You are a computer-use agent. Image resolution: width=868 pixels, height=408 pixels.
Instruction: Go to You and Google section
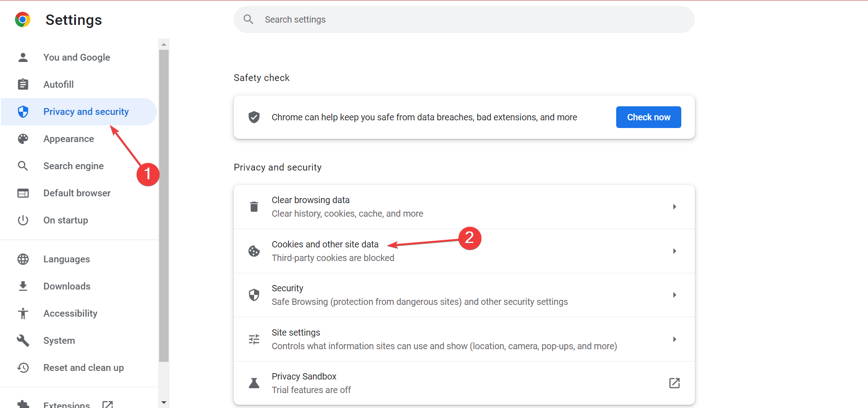tap(77, 57)
